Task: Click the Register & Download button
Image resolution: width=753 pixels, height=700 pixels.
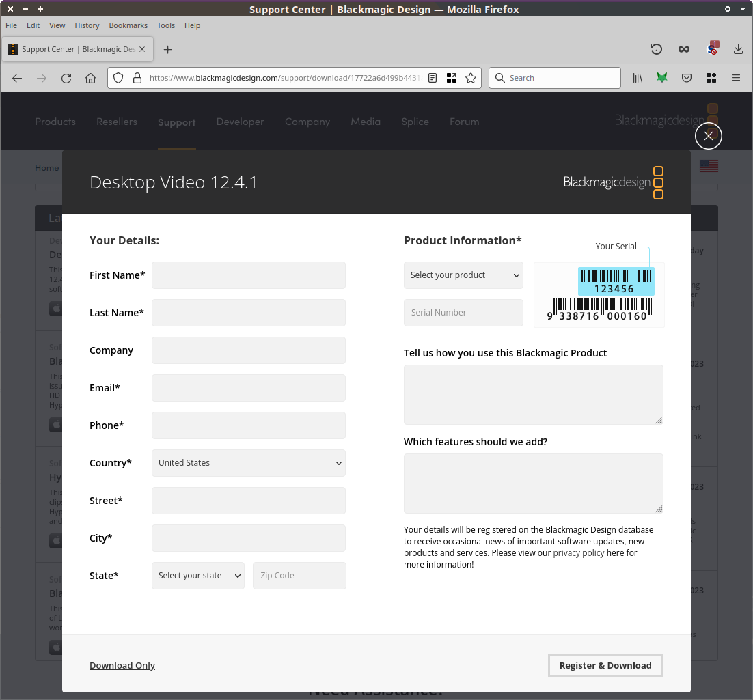Action: coord(605,665)
